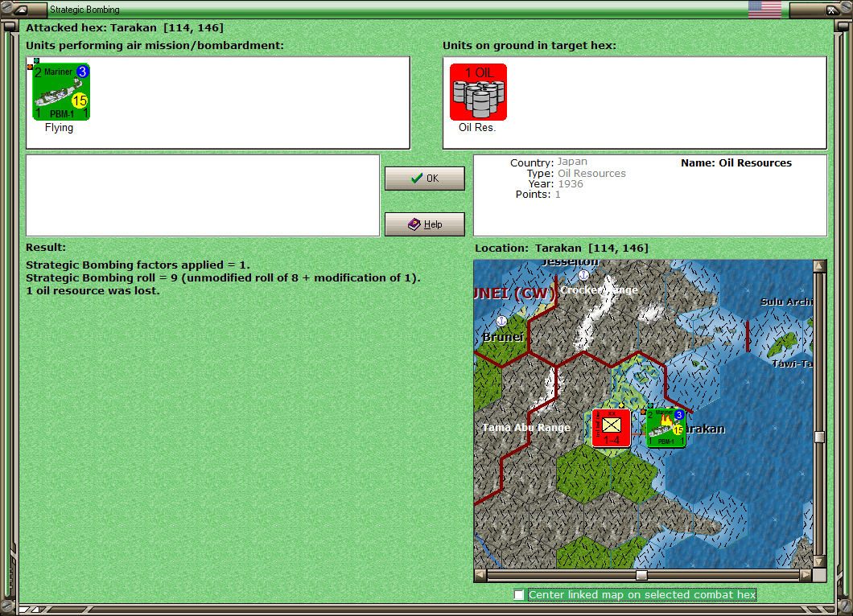
Task: Click the empty mission results box beside OK
Action: point(203,195)
